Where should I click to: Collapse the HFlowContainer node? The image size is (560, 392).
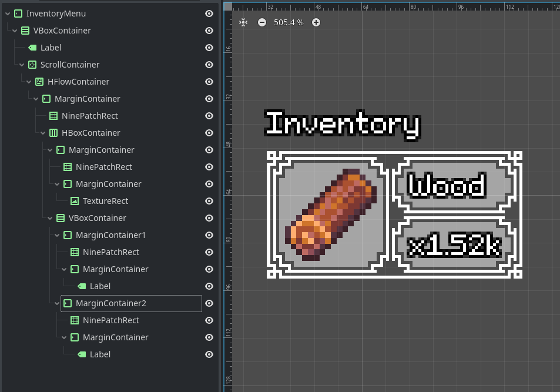[x=29, y=82]
